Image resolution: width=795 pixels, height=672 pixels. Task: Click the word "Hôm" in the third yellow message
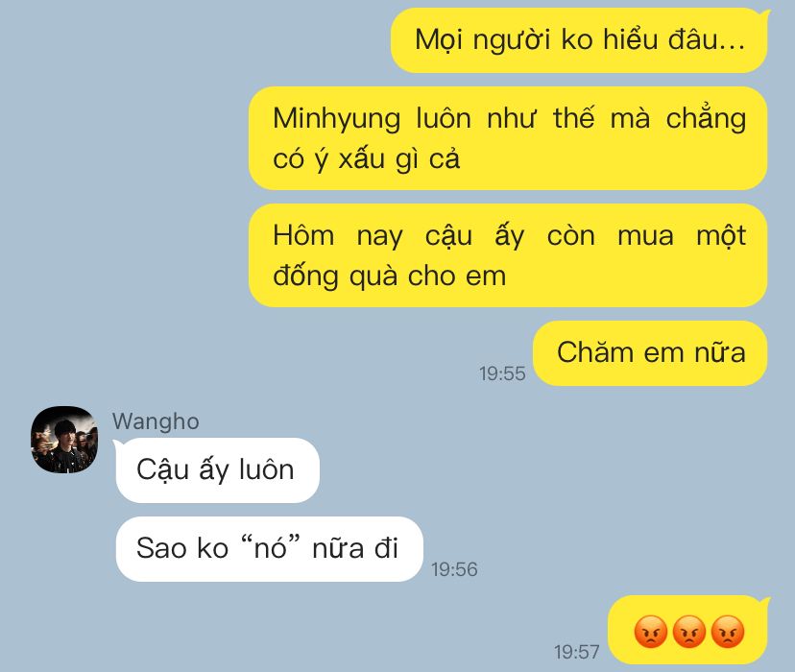[x=303, y=236]
